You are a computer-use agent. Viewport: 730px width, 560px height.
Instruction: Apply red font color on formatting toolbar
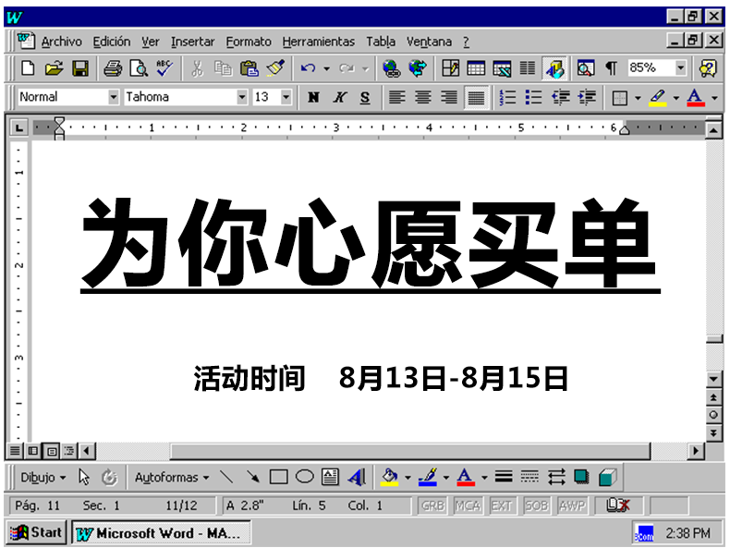(x=696, y=98)
